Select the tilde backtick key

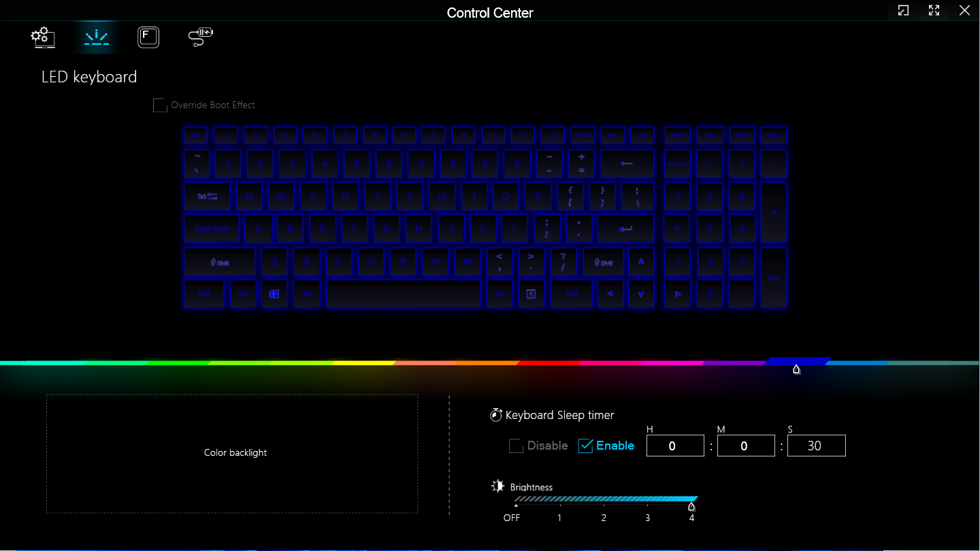click(196, 163)
